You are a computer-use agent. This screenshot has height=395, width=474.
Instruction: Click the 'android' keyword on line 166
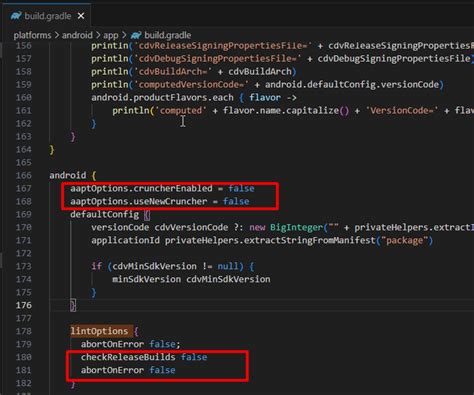pyautogui.click(x=68, y=175)
